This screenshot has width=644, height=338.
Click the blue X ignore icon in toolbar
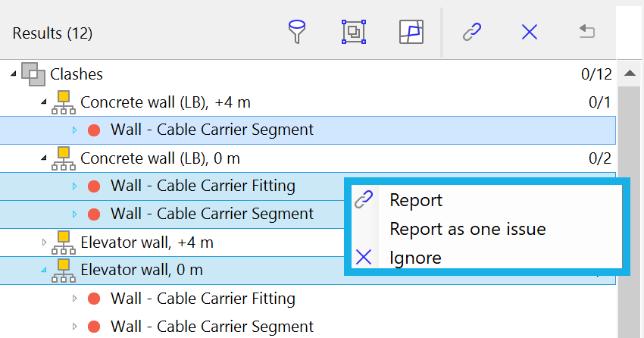[x=530, y=32]
